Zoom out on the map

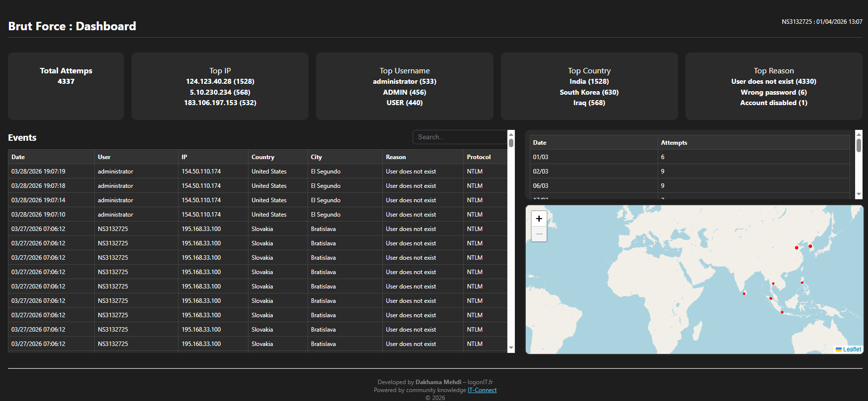pyautogui.click(x=539, y=234)
